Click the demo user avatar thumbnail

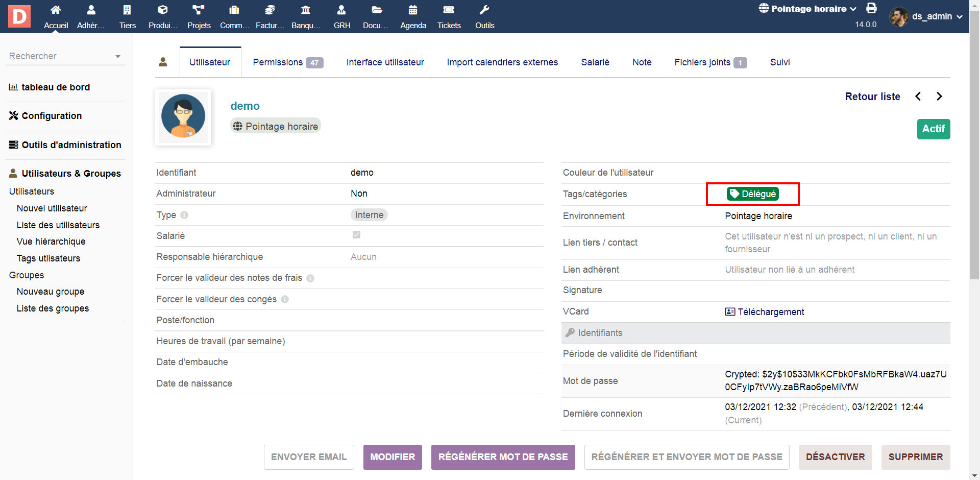coord(183,117)
